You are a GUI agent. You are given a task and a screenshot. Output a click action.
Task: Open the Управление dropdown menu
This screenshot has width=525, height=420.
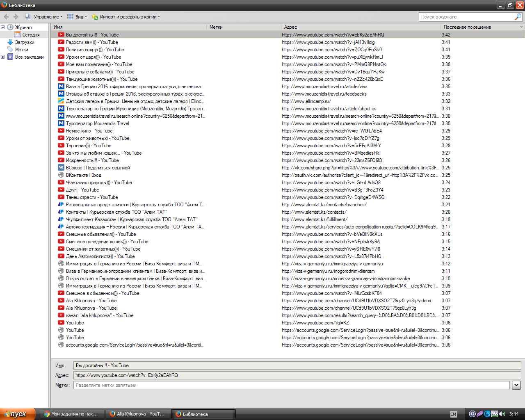pyautogui.click(x=44, y=17)
